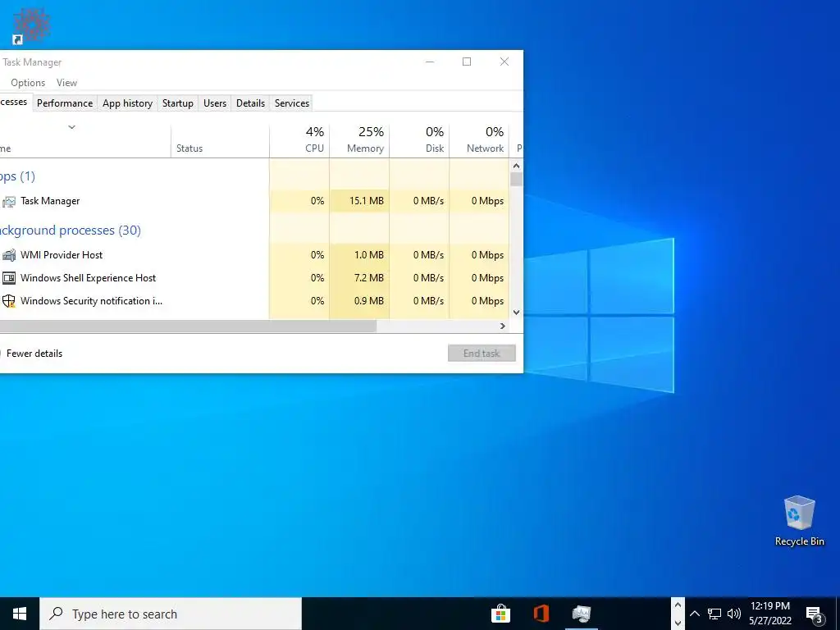
Task: Click the horizontal scrollbar right arrow
Action: pos(503,326)
